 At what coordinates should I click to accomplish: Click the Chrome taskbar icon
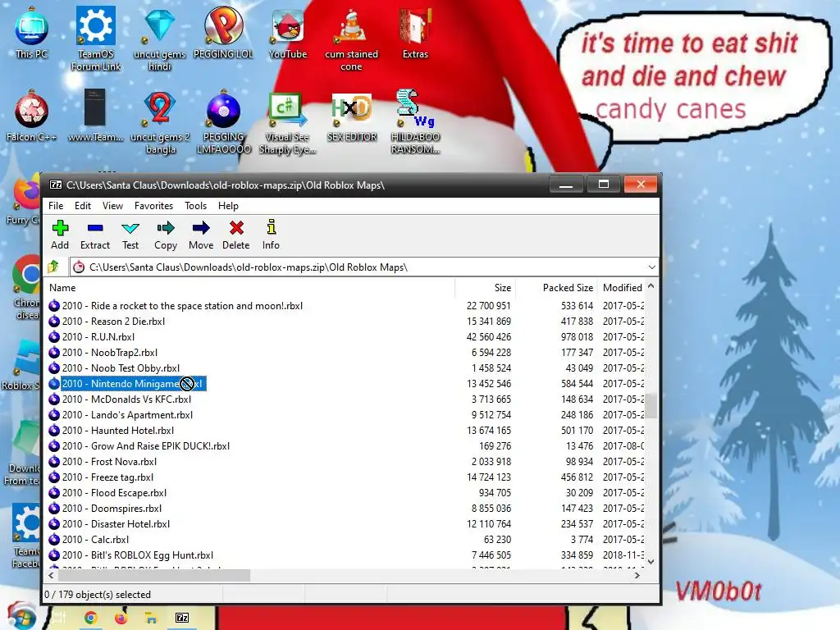pos(90,618)
